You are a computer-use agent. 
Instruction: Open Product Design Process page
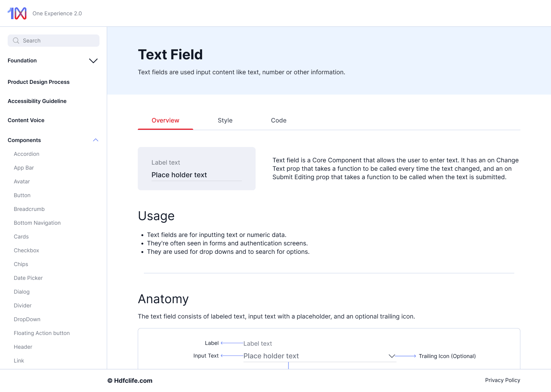point(39,82)
